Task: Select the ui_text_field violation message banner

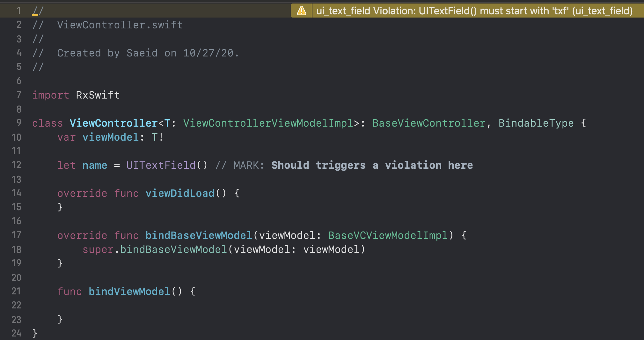Action: 472,10
